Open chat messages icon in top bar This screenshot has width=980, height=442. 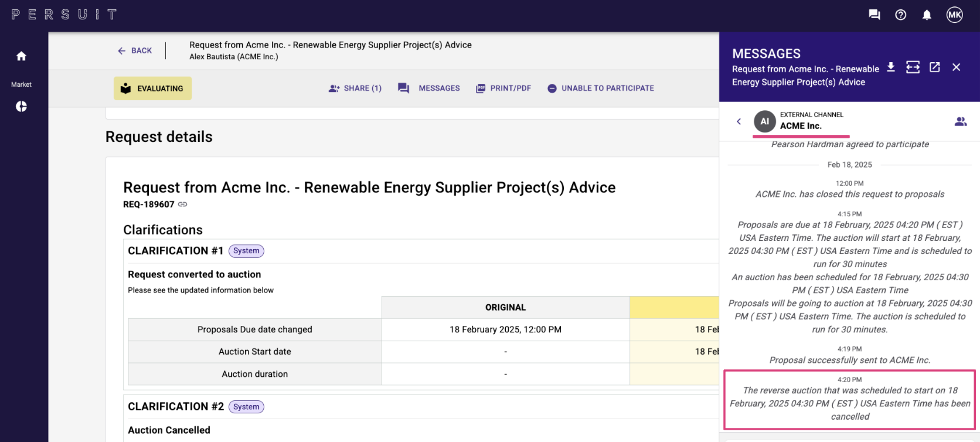pos(874,15)
